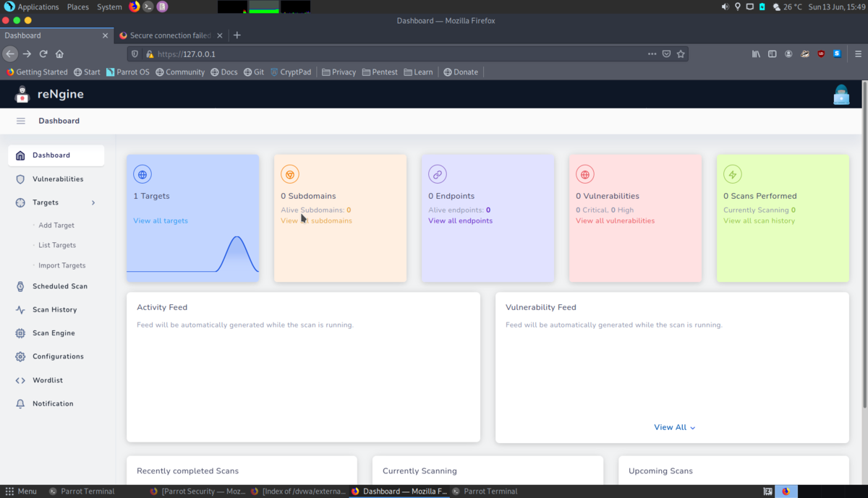Click the Firefox forward arrow button

[x=27, y=53]
